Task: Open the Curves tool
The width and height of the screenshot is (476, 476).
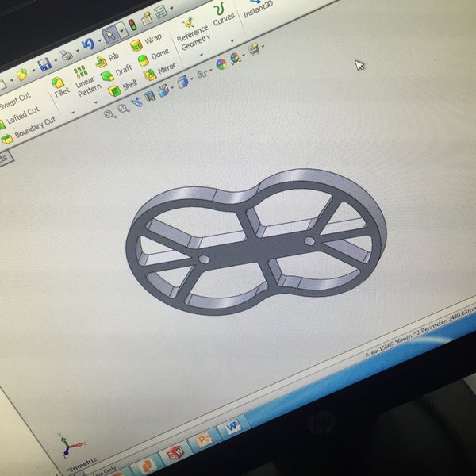Action: (222, 15)
